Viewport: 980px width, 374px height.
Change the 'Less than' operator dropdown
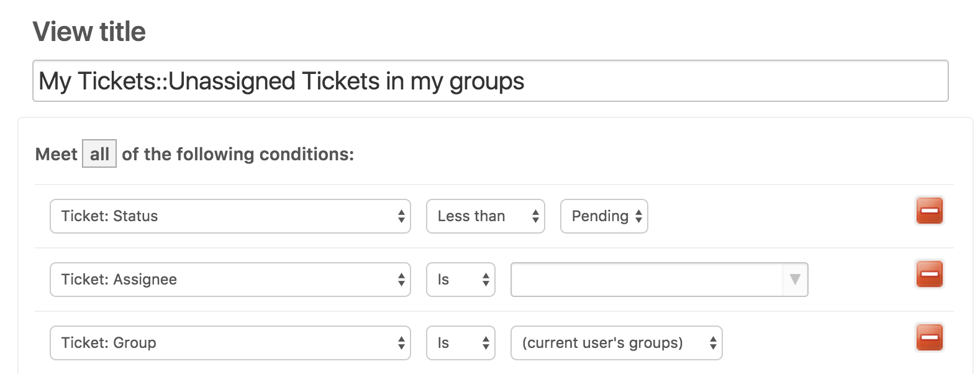pyautogui.click(x=485, y=216)
